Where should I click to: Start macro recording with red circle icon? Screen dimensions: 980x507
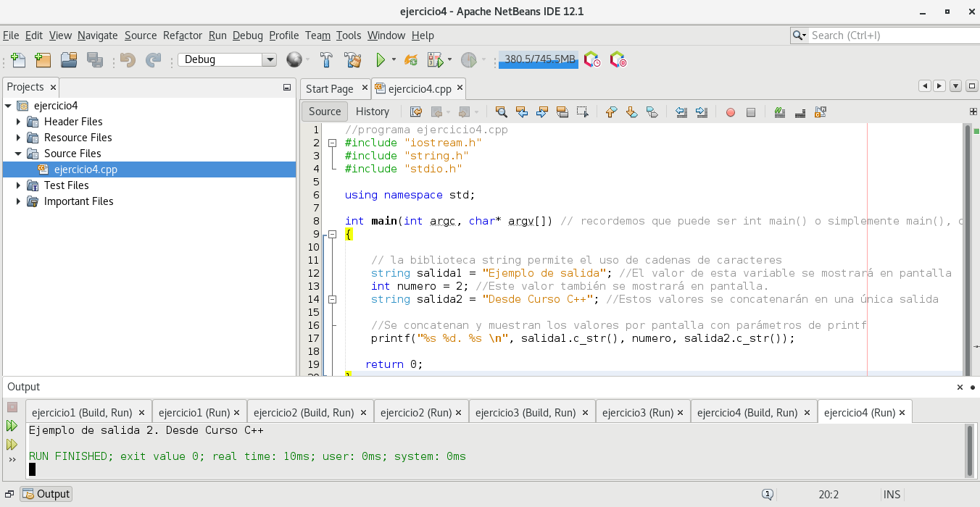click(731, 112)
